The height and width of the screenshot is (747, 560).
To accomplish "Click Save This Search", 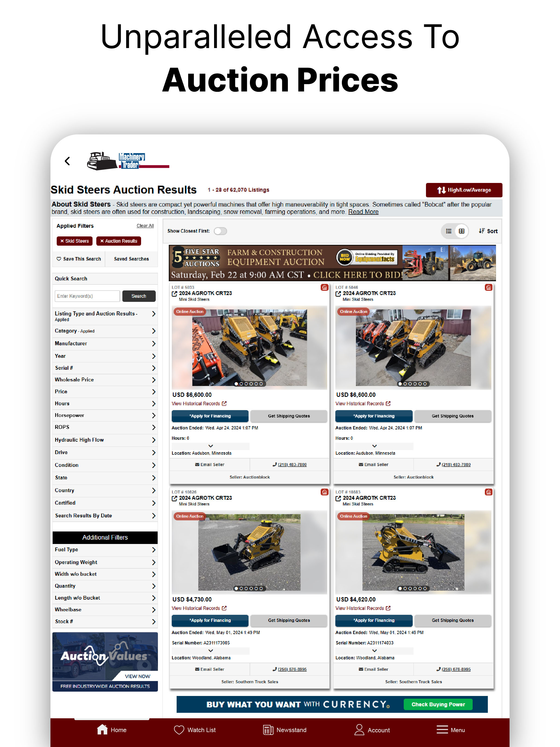I will tap(79, 259).
